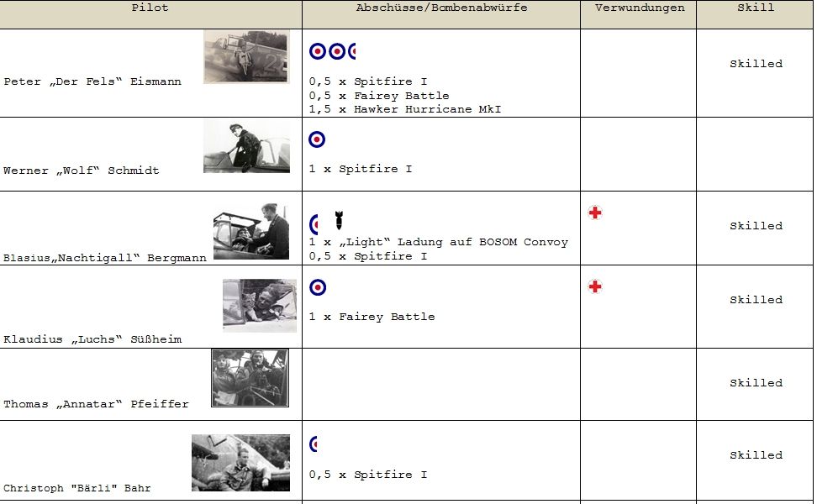Select the name Werner „Wolf“ Schmidt

(82, 171)
